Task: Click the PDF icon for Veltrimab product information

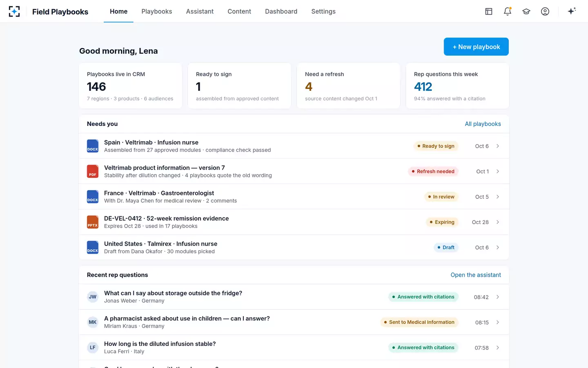Action: 93,171
